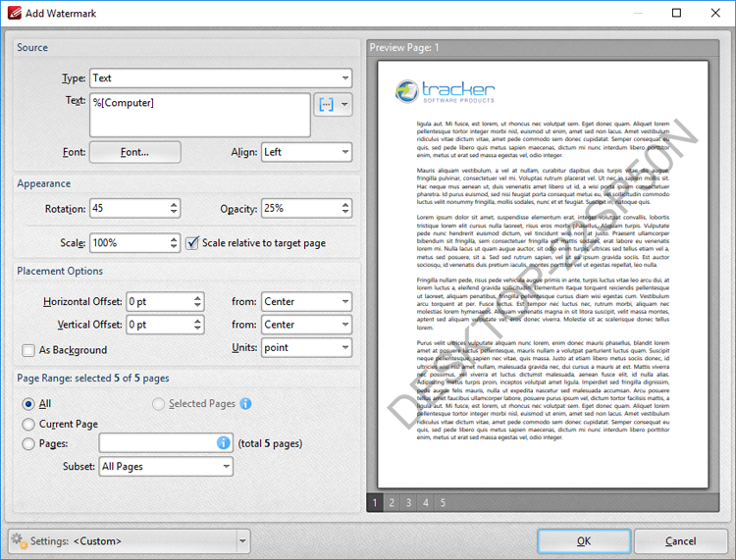Open the Type dropdown
This screenshot has height=560, width=736.
(220, 78)
